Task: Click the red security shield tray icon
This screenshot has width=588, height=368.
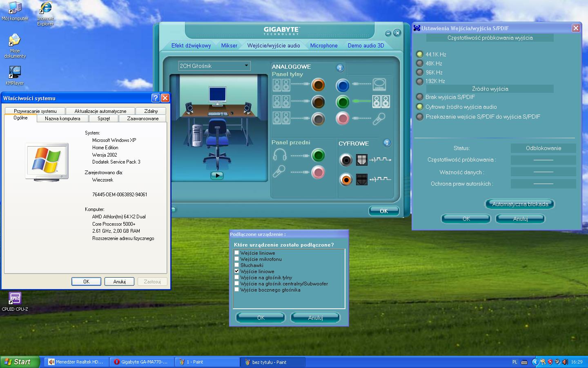Action: coord(550,362)
